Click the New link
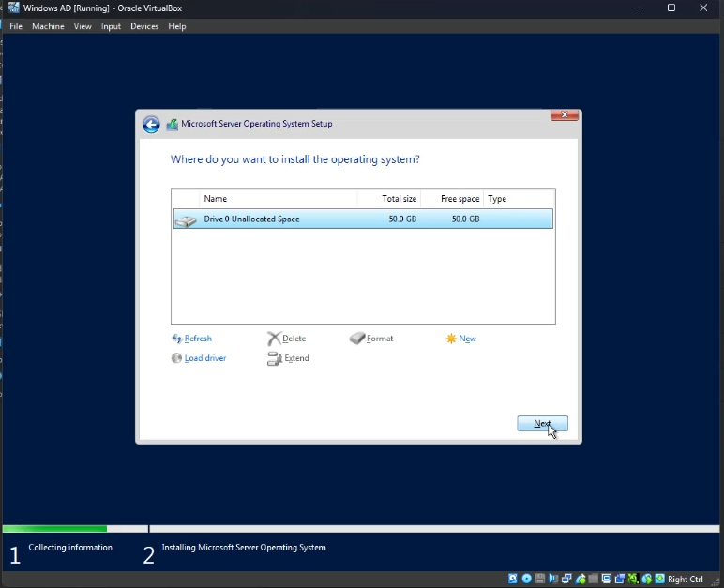Viewport: 724px width, 588px height. click(467, 339)
